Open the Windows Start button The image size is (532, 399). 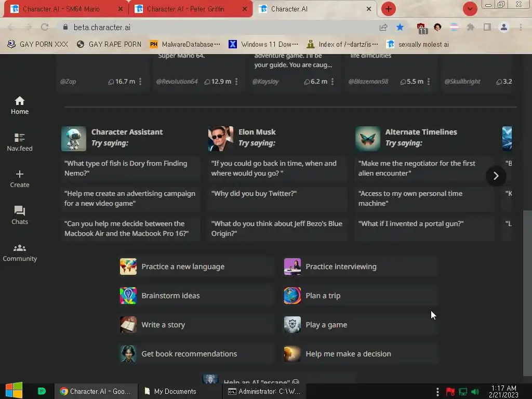click(x=14, y=391)
